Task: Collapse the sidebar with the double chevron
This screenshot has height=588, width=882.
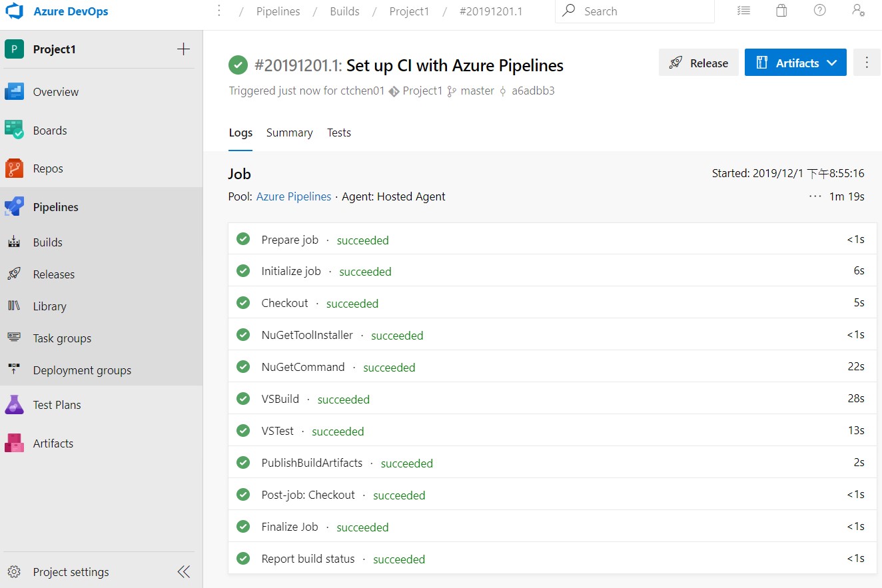Action: pos(183,571)
